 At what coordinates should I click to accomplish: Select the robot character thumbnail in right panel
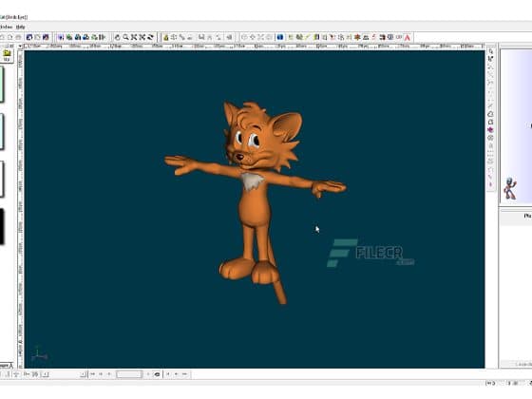(x=510, y=189)
